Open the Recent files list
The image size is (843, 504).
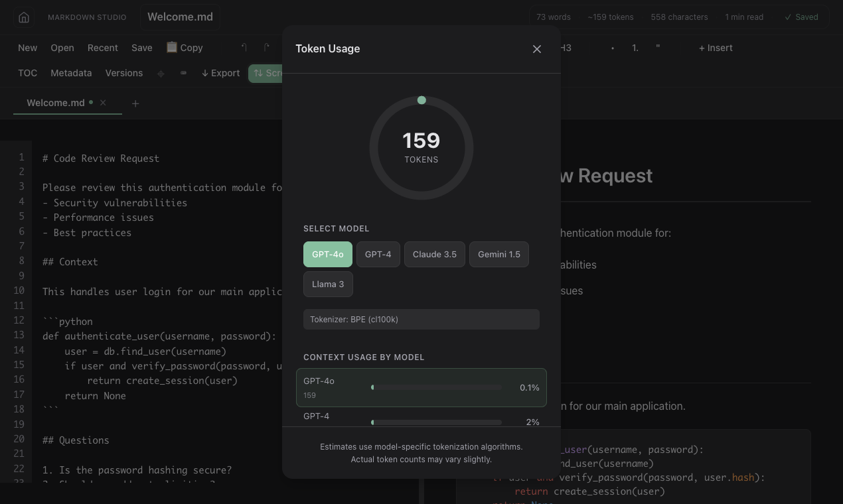tap(103, 47)
